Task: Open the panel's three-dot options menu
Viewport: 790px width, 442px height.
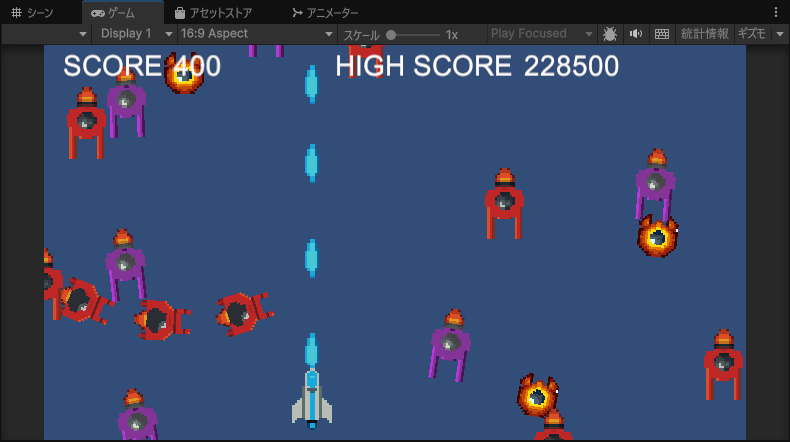Action: 776,13
